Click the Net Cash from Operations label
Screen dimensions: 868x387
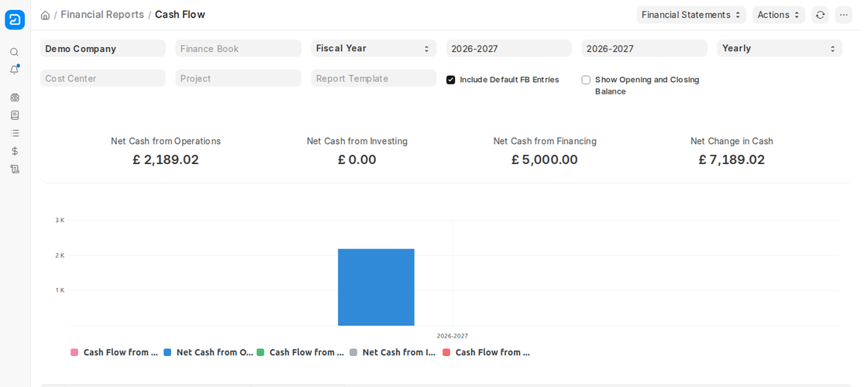click(x=166, y=141)
